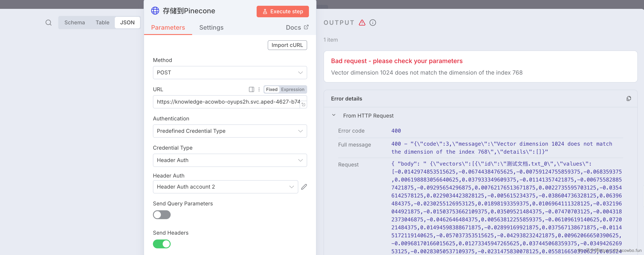Click the globe HTTP node icon
The height and width of the screenshot is (255, 644).
click(x=155, y=11)
